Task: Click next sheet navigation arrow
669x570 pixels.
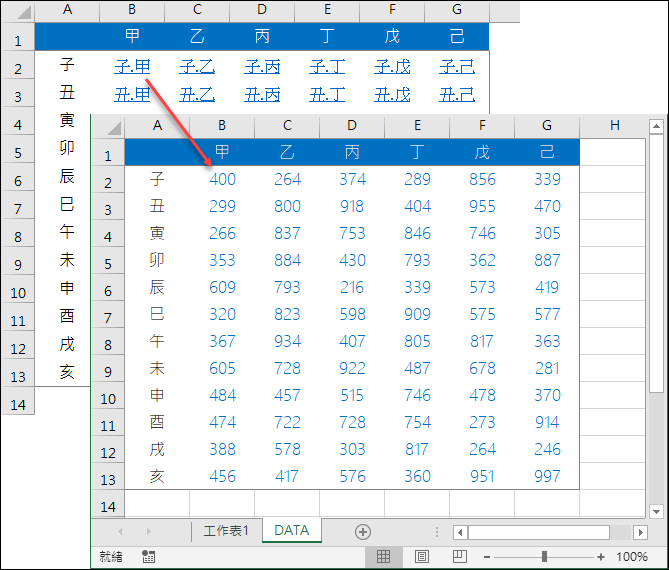Action: coord(148,532)
